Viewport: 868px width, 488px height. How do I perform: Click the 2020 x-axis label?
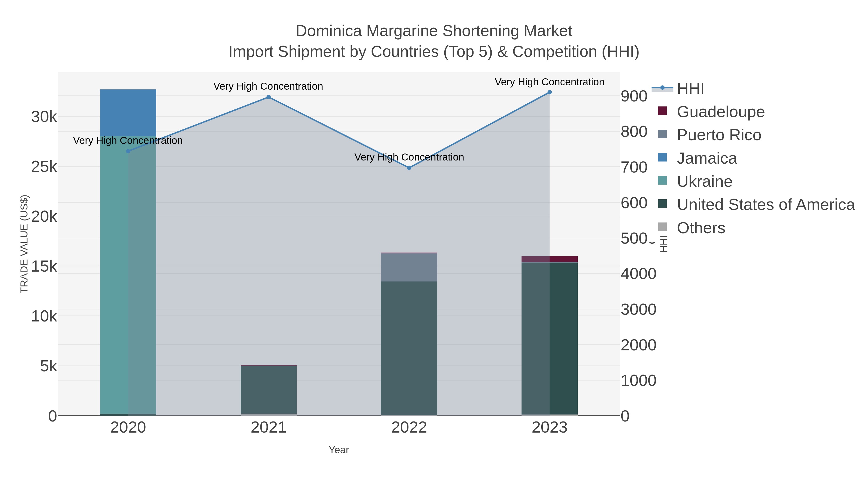[128, 428]
